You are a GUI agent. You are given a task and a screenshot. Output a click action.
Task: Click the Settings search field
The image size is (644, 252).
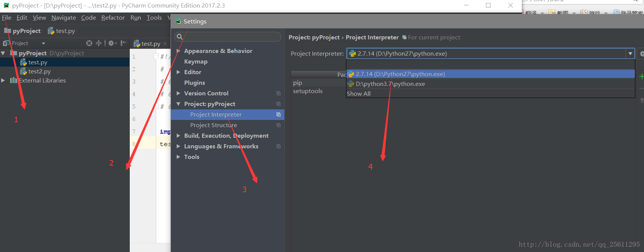pos(228,37)
